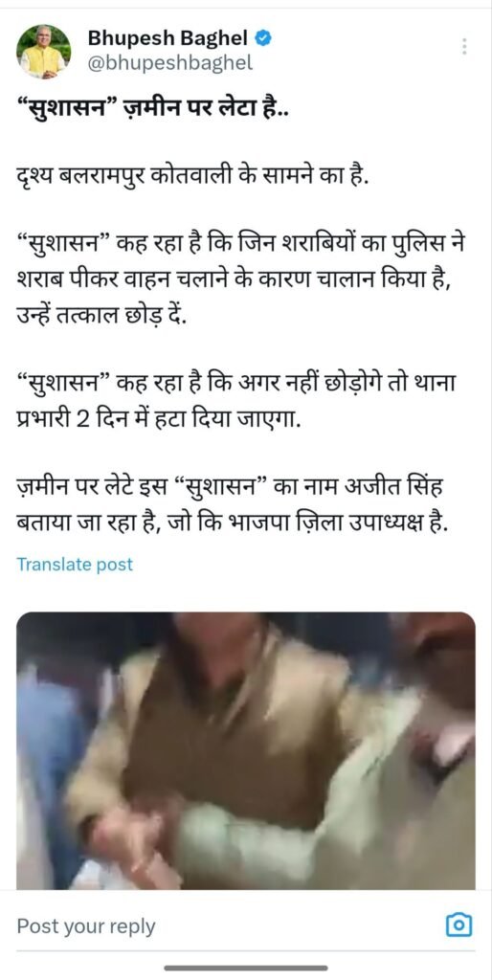The height and width of the screenshot is (980, 492).
Task: Play the blurred video of man in brown vest
Action: (246, 750)
